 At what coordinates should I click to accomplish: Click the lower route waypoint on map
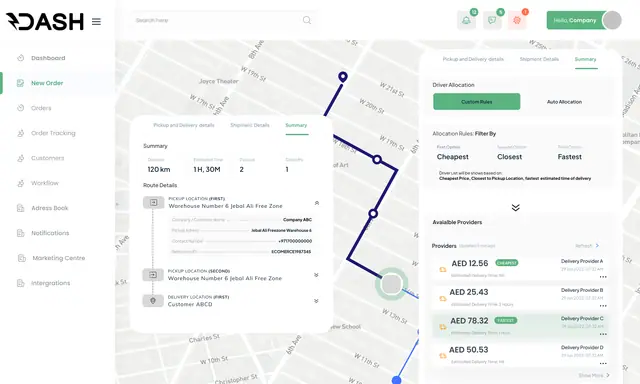pos(373,213)
